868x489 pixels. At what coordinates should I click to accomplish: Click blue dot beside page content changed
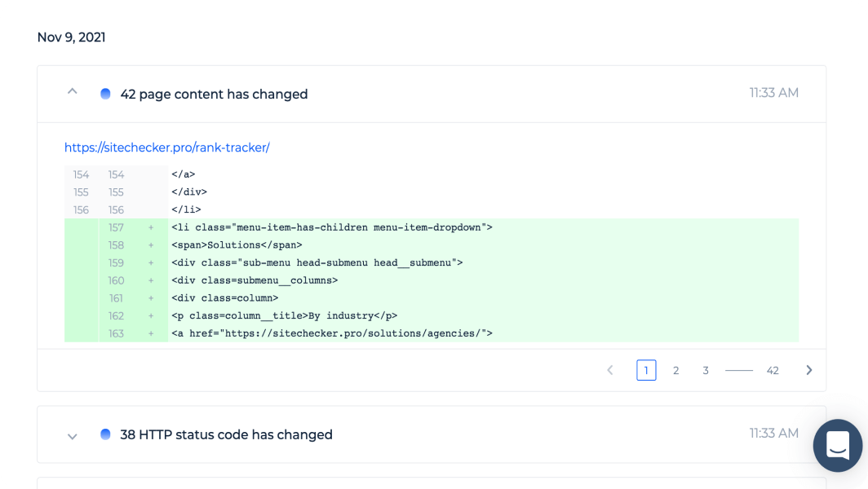click(x=105, y=94)
